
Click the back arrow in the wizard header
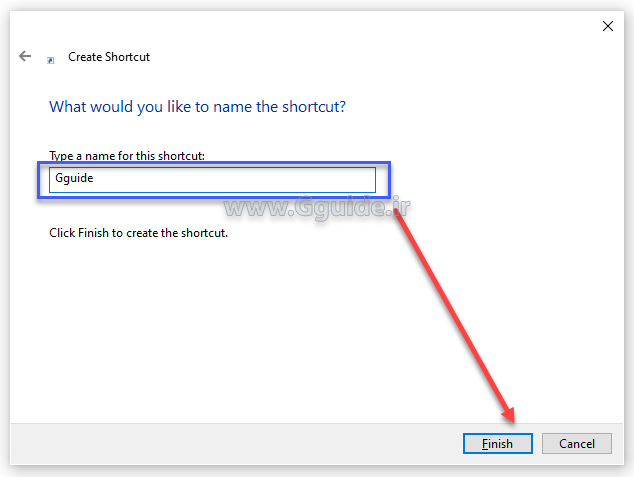(25, 57)
